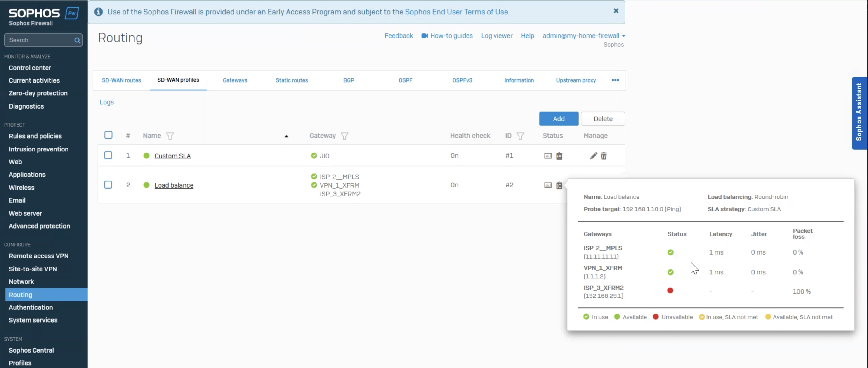The height and width of the screenshot is (368, 868).
Task: Click the trash icon for Custom SLA
Action: pyautogui.click(x=604, y=156)
